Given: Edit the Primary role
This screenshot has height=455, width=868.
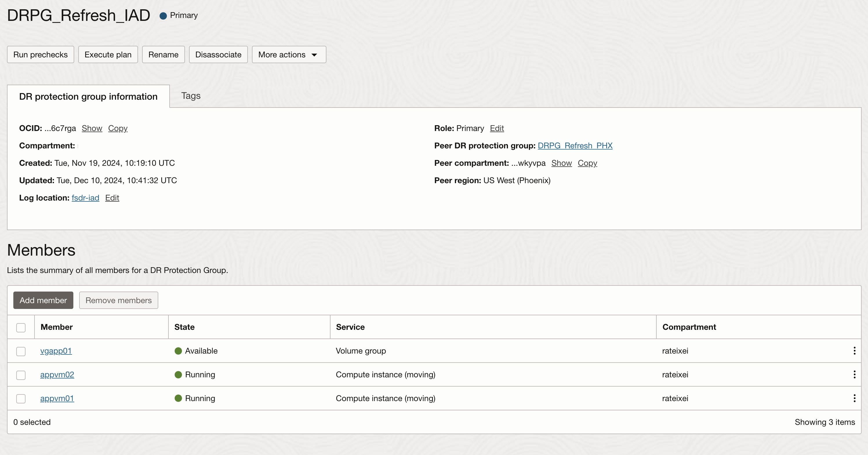Looking at the screenshot, I should click(497, 128).
